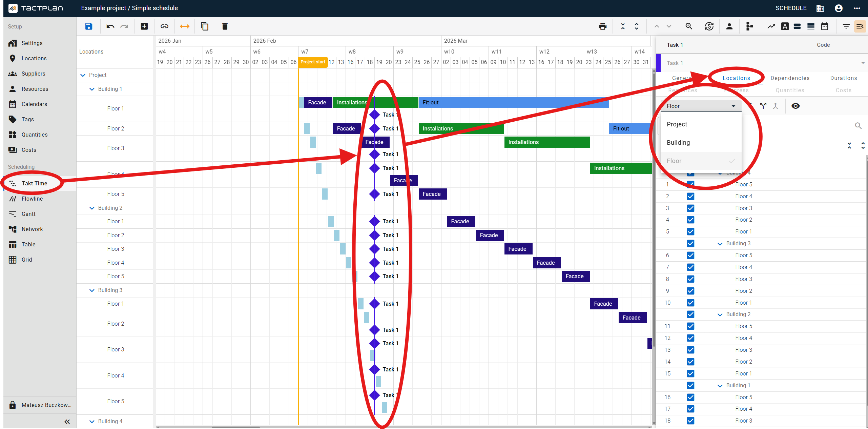
Task: Open the company building icon in header
Action: (x=820, y=8)
